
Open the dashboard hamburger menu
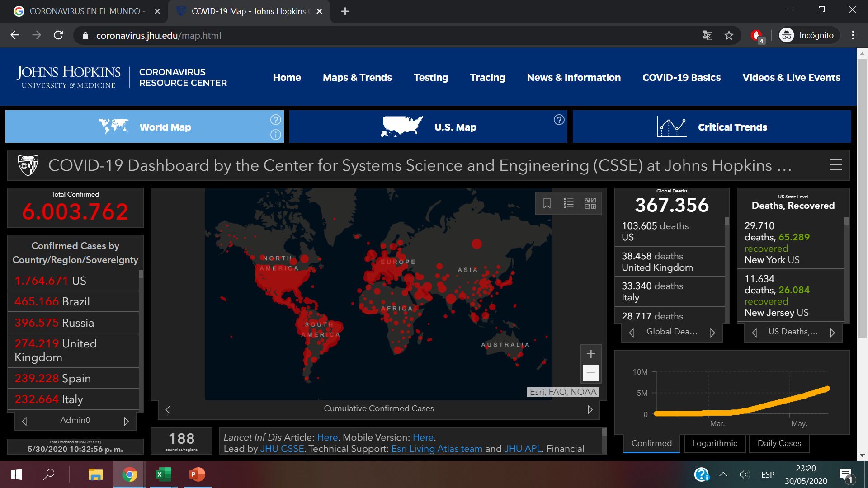pos(835,165)
